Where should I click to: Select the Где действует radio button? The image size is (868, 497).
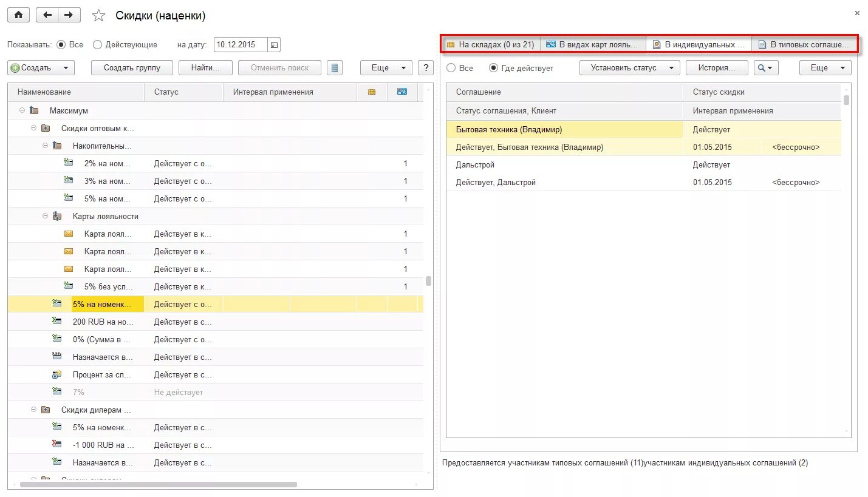(493, 68)
